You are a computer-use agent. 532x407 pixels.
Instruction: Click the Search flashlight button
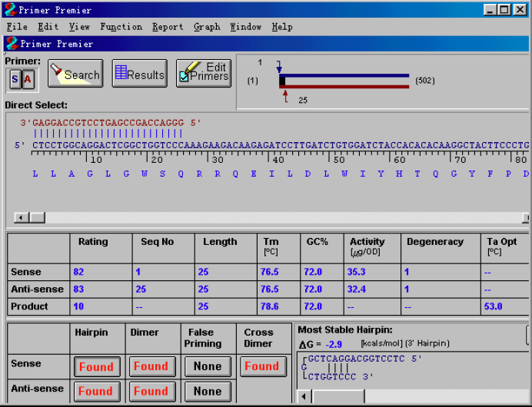tap(75, 74)
